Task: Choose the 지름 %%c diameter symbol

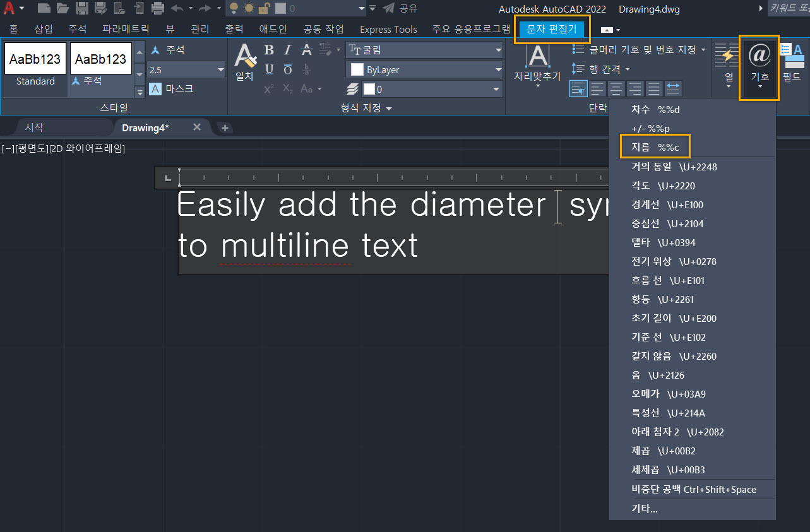Action: (655, 146)
